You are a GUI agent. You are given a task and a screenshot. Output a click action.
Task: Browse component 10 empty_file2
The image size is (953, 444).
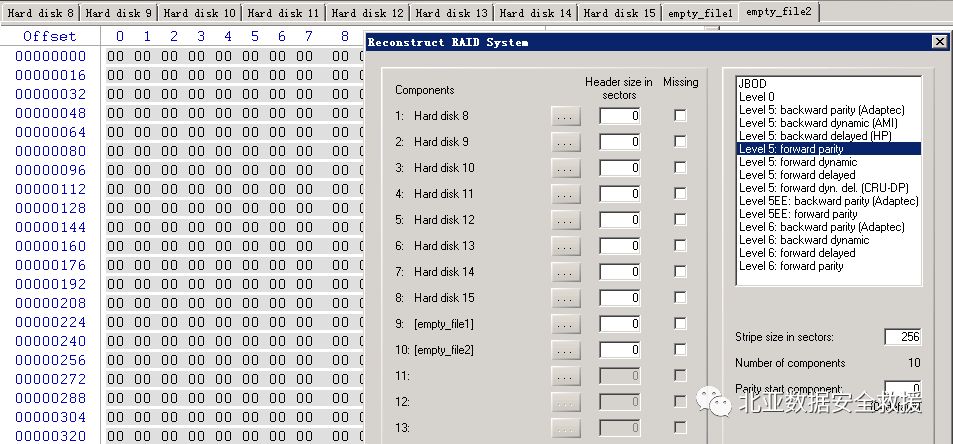tap(565, 350)
